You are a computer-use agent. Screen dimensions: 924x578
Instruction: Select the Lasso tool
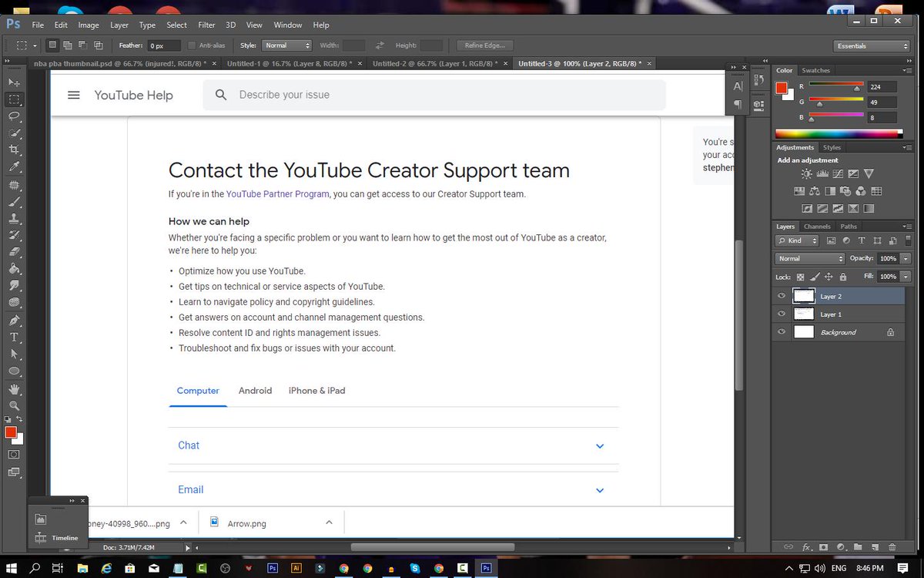pyautogui.click(x=14, y=116)
